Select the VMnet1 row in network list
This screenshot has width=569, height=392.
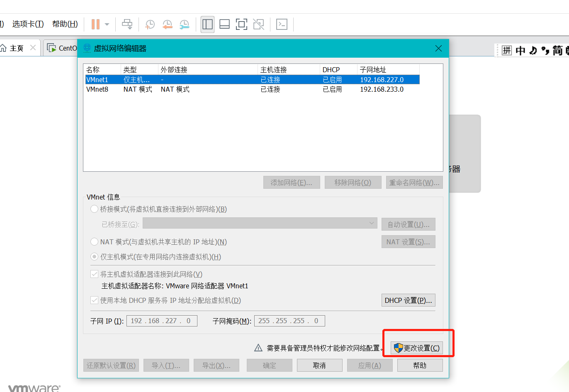[253, 80]
